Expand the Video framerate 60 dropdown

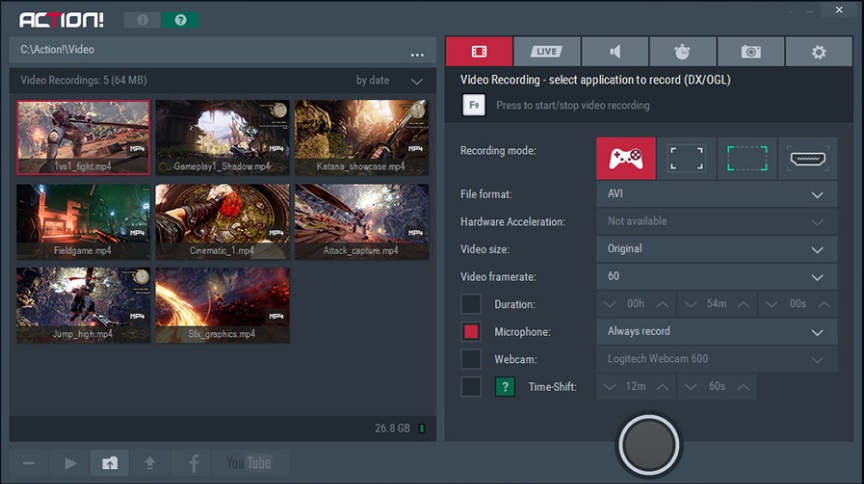tap(717, 277)
